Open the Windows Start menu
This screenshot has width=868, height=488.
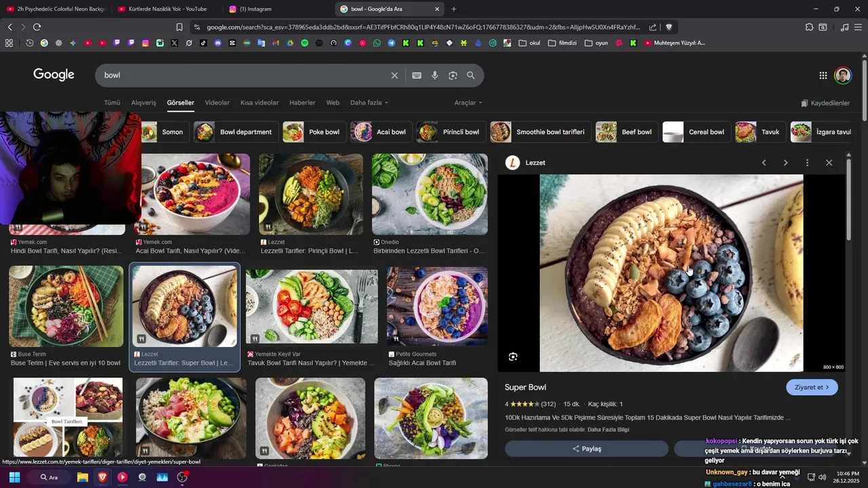[x=14, y=477]
